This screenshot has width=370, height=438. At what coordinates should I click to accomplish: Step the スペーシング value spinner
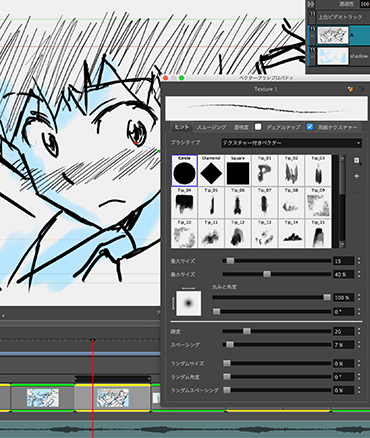click(x=359, y=345)
